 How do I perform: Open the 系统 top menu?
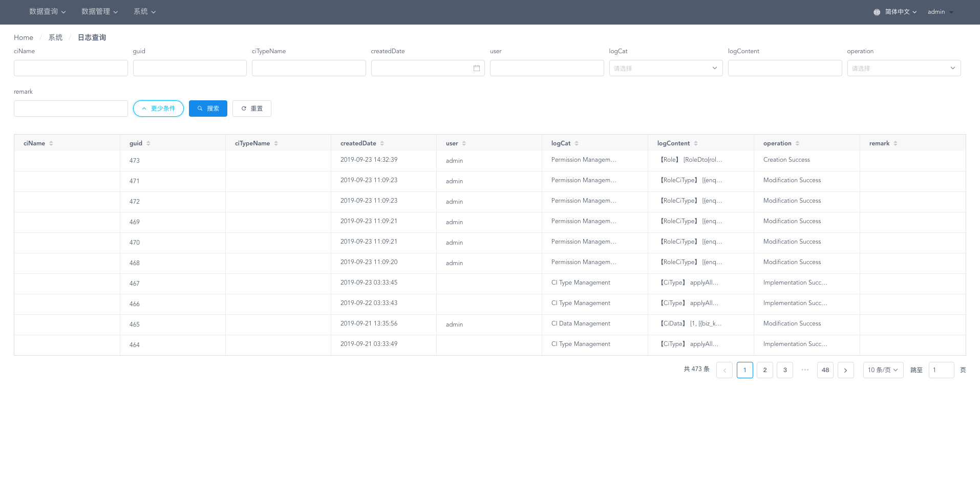pyautogui.click(x=144, y=12)
